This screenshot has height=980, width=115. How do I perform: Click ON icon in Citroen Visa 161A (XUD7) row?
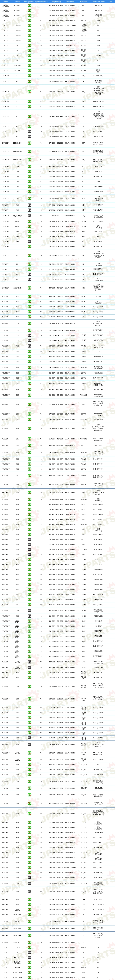pyautogui.click(x=30, y=242)
